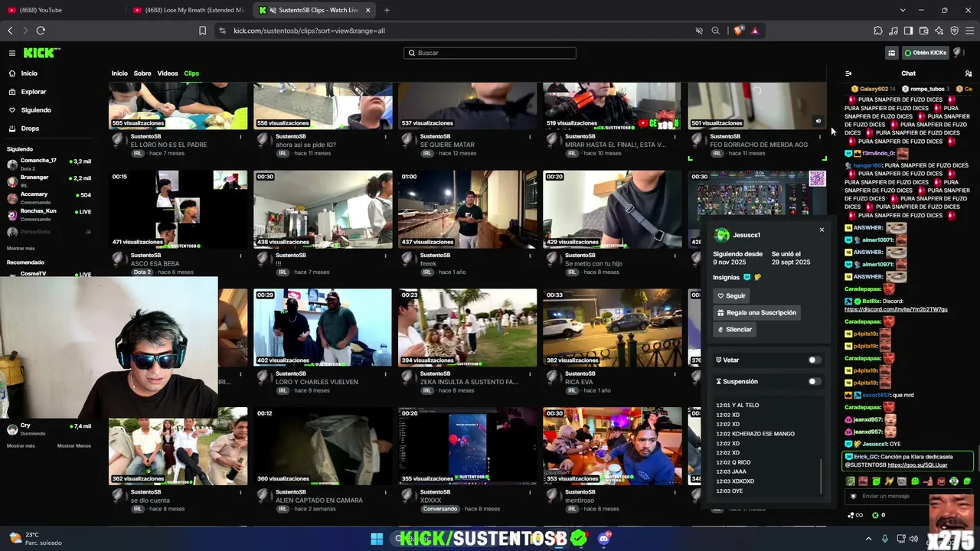
Task: Go back in the browser
Action: tap(10, 31)
